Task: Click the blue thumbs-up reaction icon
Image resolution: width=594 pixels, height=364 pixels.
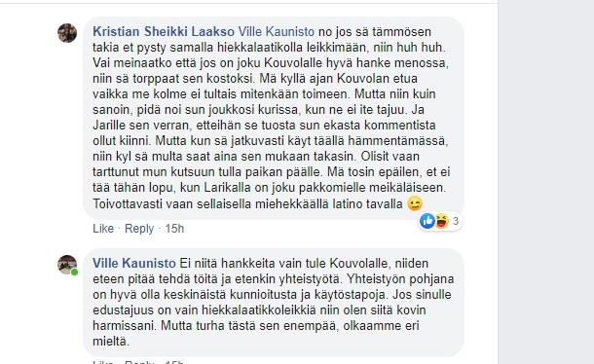Action: pos(427,221)
